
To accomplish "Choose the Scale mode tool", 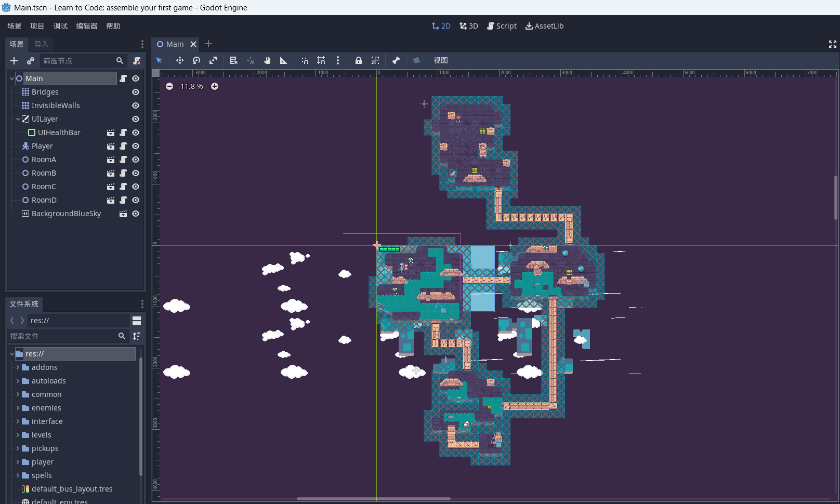I will [x=213, y=60].
